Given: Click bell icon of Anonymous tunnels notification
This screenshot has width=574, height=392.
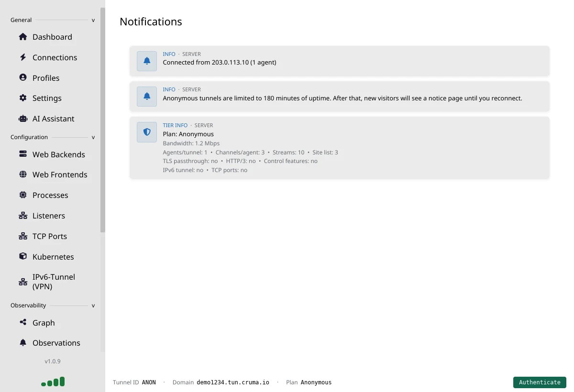Looking at the screenshot, I should click(147, 97).
